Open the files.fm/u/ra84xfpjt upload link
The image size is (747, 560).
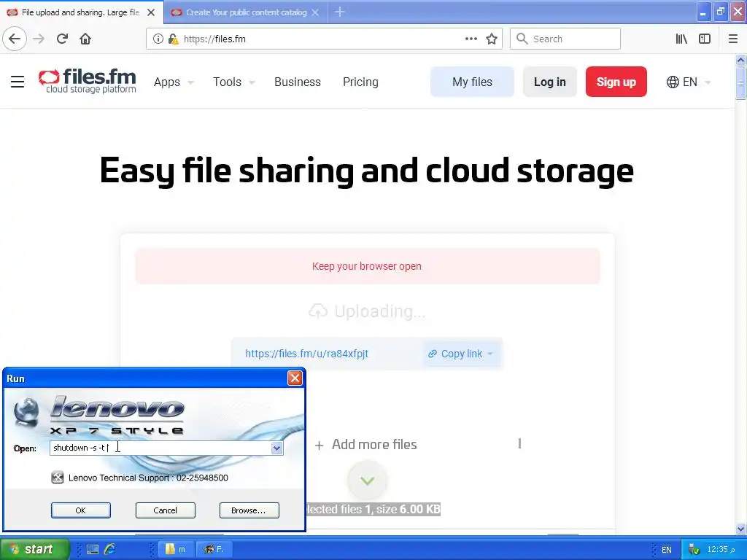(x=307, y=354)
